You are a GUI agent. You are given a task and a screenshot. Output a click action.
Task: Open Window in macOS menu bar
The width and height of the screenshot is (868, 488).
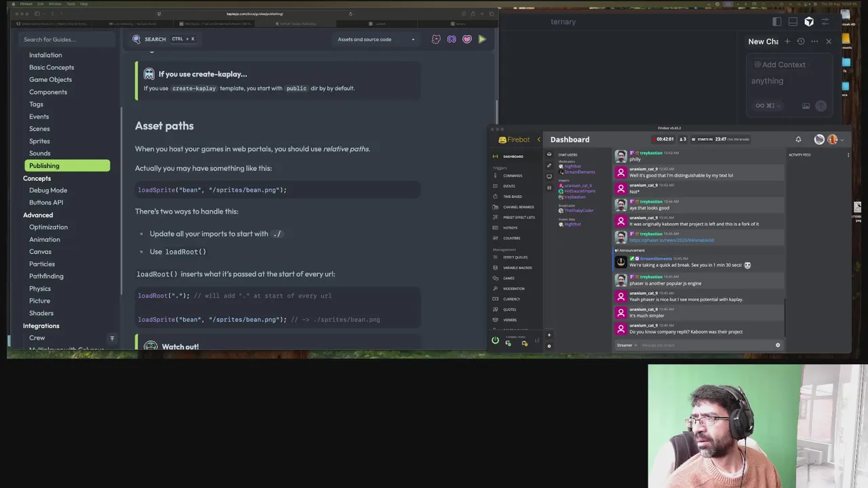click(55, 3)
